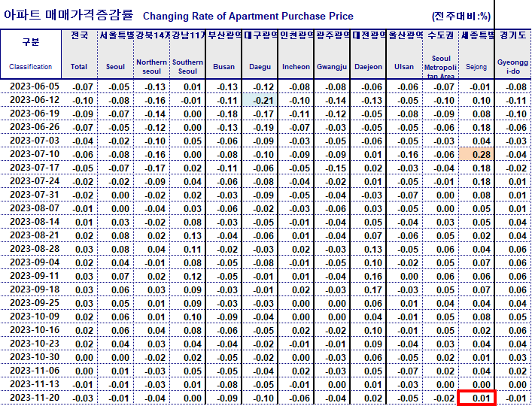This screenshot has width=532, height=406.
Task: Click Total value '-0.10' in 2023-06-12 row
Action: coord(83,101)
